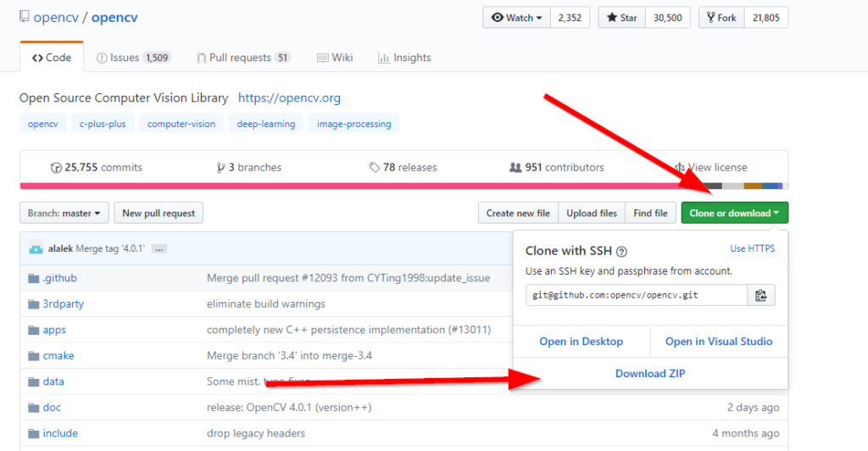The width and height of the screenshot is (868, 451).
Task: Click Find file button
Action: click(x=650, y=213)
